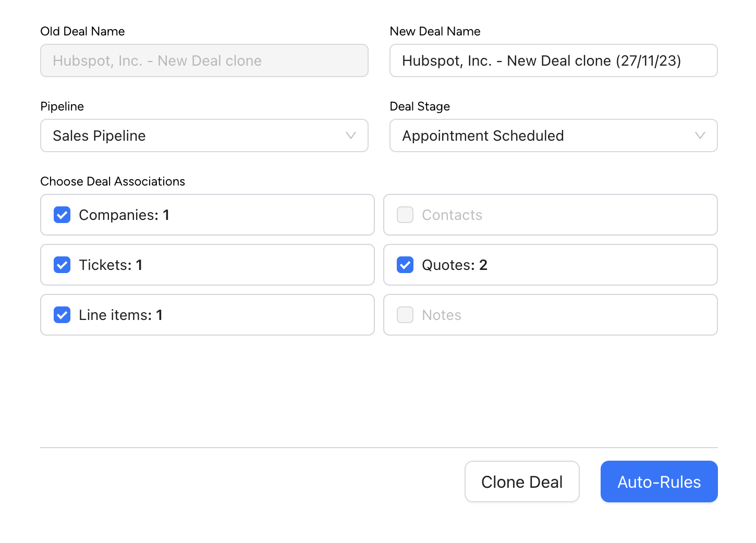756x543 pixels.
Task: Click the disabled Old Deal Name field
Action: [204, 60]
